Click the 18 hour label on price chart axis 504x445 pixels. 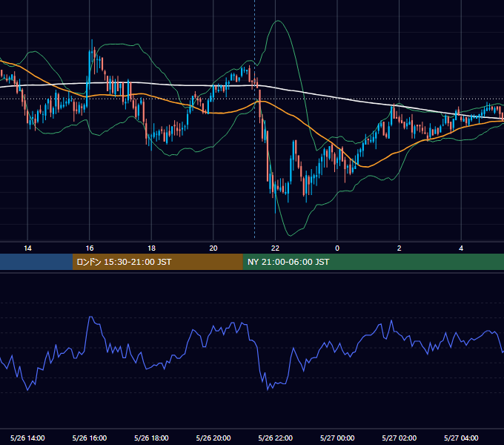(151, 248)
